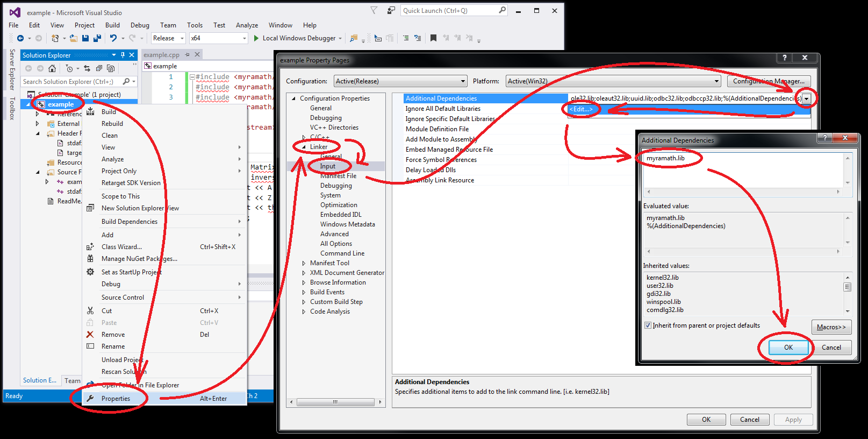This screenshot has width=868, height=439.
Task: Expand the External Dependencies node
Action: [x=38, y=124]
